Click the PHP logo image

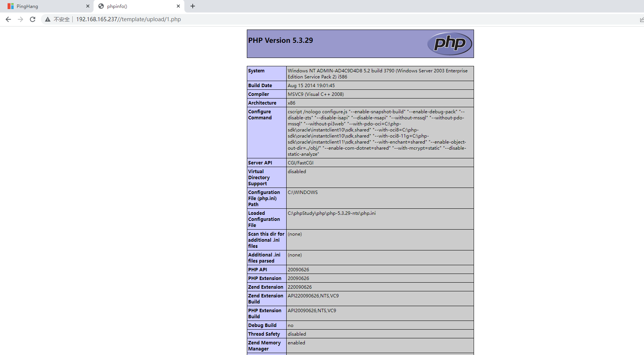[450, 44]
